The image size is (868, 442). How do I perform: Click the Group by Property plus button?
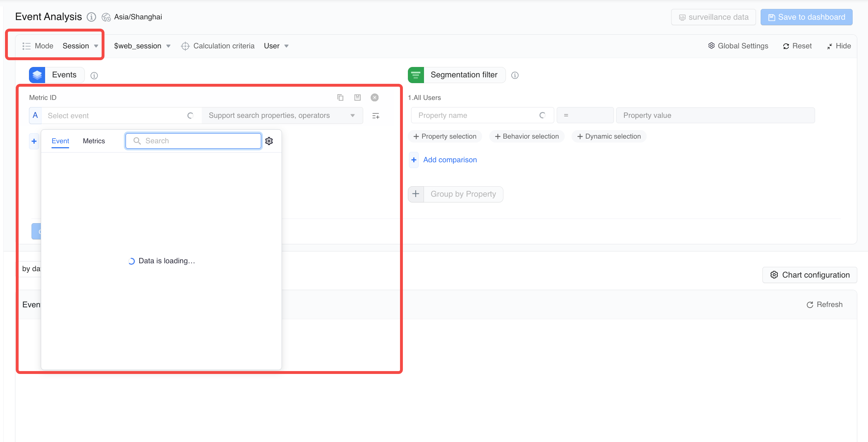(x=416, y=194)
